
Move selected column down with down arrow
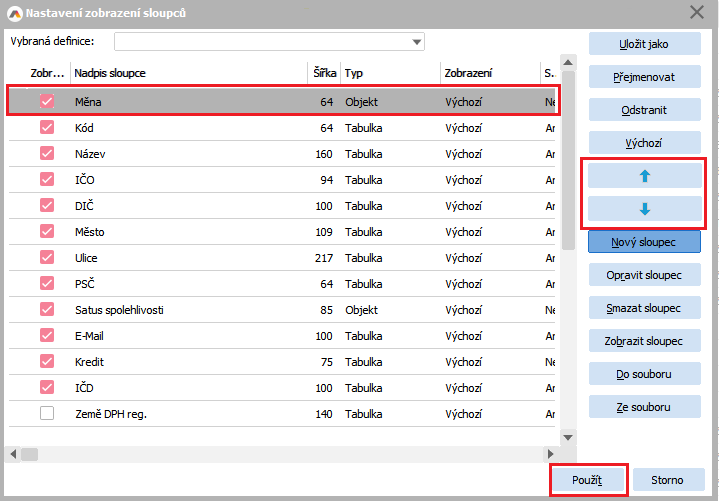(645, 209)
